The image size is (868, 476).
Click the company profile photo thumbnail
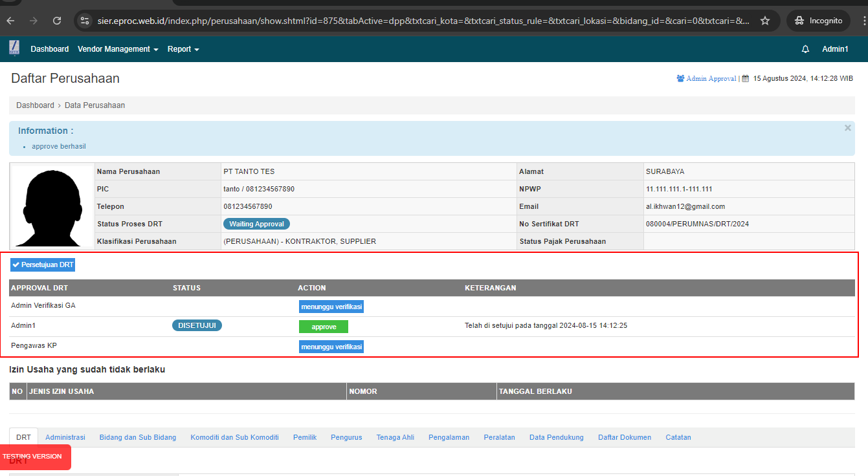pos(52,206)
